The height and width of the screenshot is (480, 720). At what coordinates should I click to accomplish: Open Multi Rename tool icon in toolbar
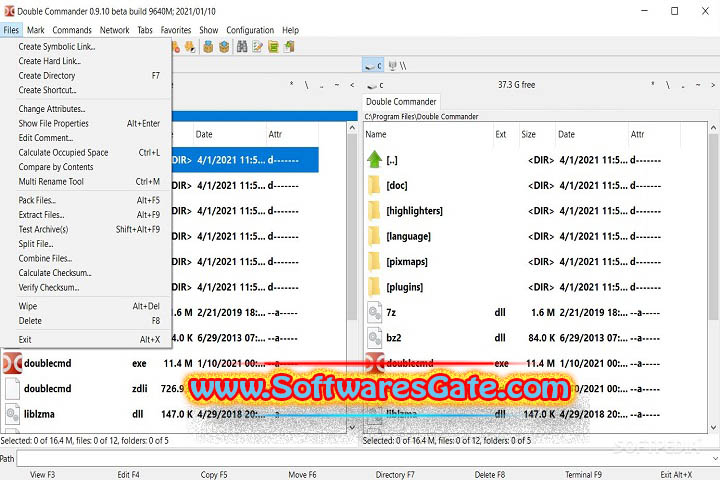click(x=258, y=47)
